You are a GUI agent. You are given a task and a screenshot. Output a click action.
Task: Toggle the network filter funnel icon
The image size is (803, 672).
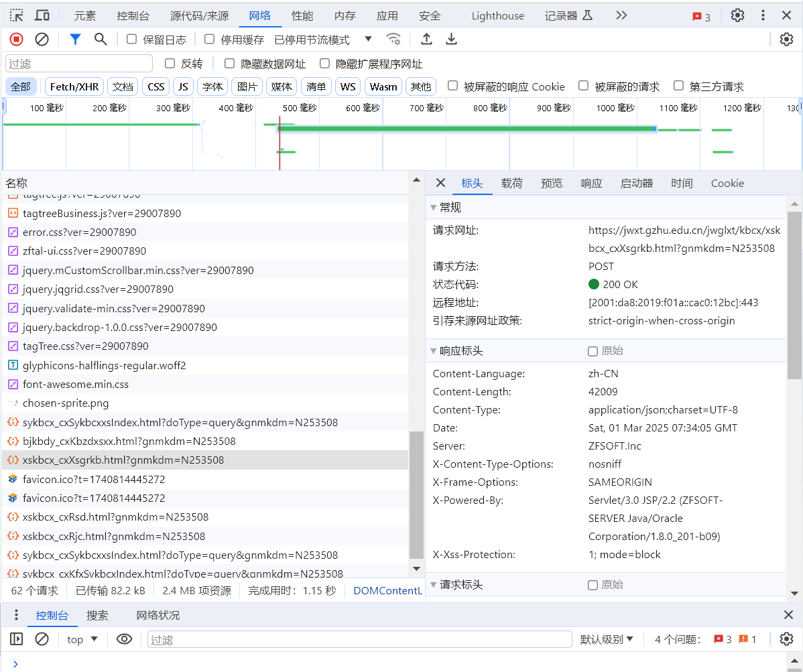75,40
